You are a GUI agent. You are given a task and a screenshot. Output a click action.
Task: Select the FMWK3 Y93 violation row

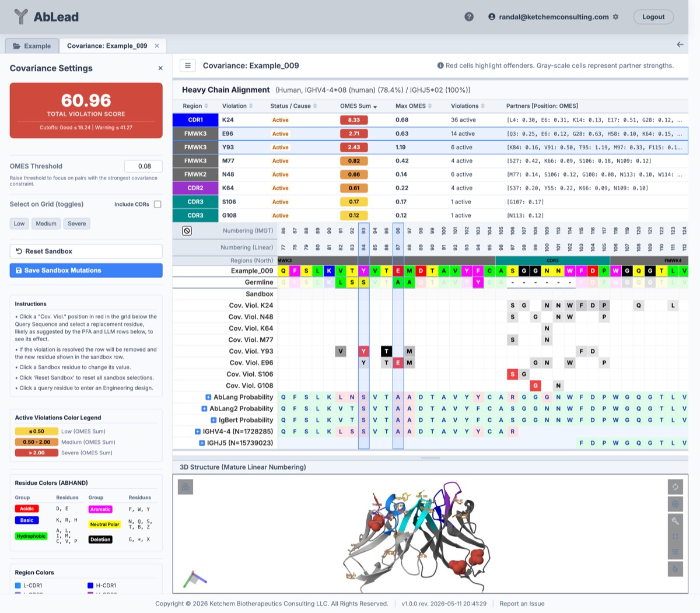click(430, 148)
